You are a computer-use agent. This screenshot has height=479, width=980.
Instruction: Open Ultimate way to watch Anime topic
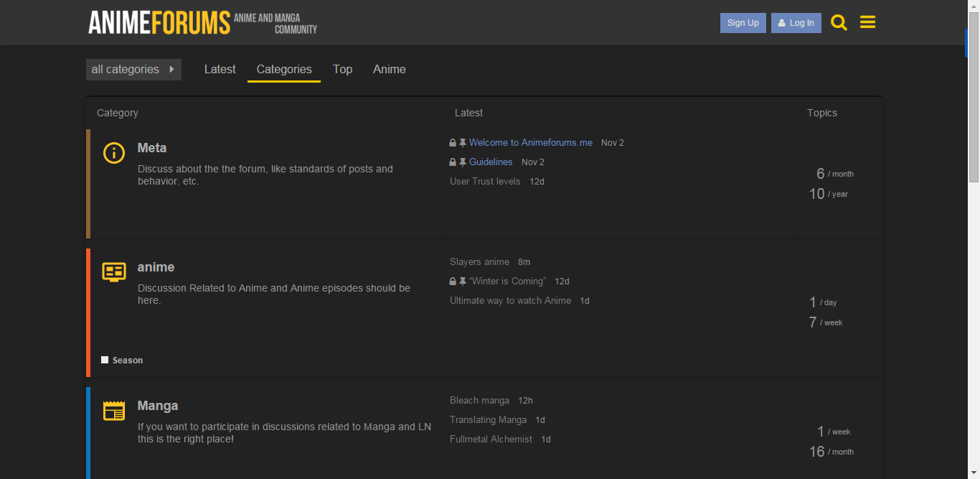coord(510,301)
